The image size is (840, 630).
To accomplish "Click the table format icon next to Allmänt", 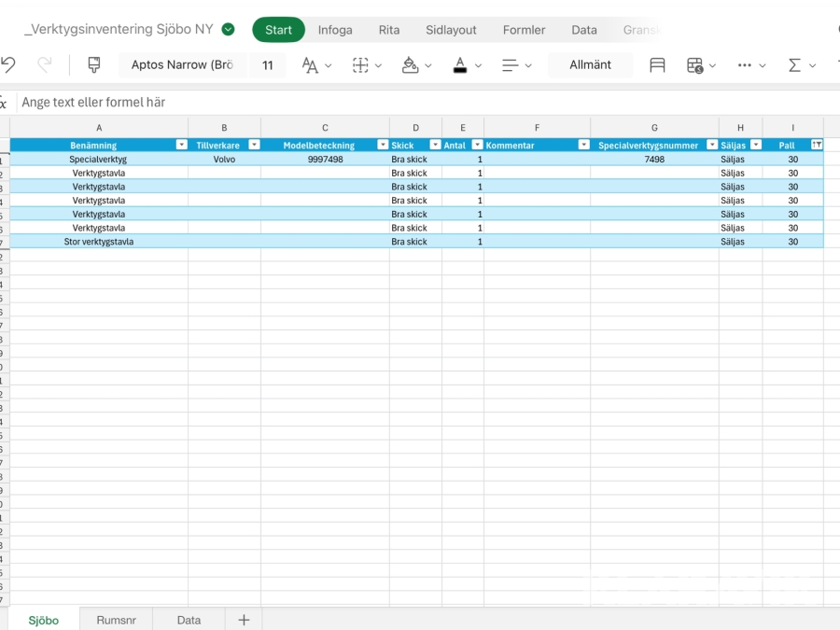I will 657,65.
